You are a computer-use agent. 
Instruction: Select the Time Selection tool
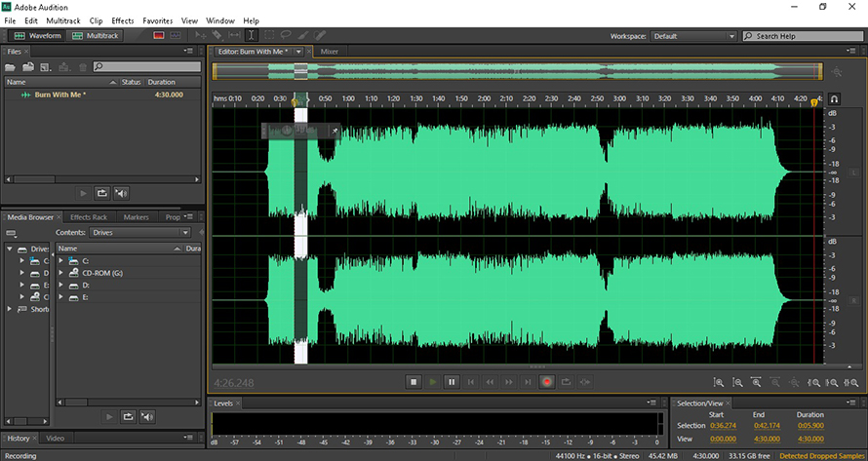tap(251, 35)
